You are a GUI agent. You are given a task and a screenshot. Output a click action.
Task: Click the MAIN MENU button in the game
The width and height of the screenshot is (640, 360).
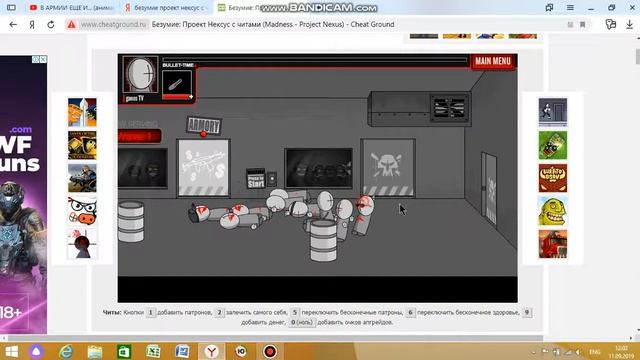[493, 61]
